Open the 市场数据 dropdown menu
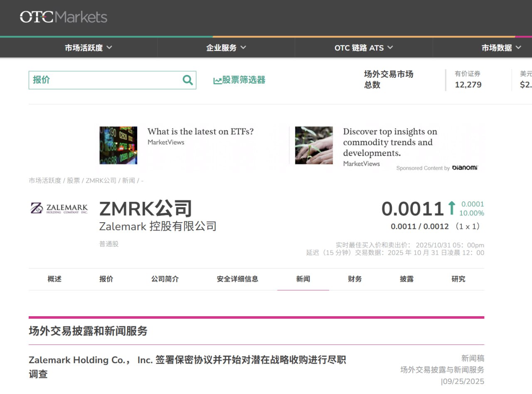Image resolution: width=532 pixels, height=394 pixels. [501, 48]
